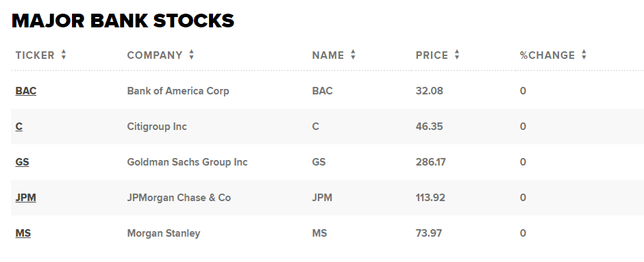Sort table by the Company sort arrows
This screenshot has height=262, width=644.
click(x=191, y=55)
